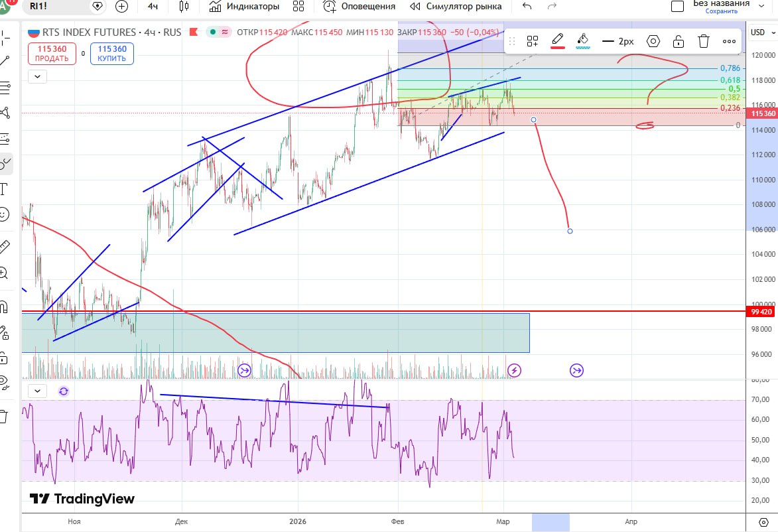Open the indicator templates grid icon
778x532 pixels.
[x=298, y=7]
